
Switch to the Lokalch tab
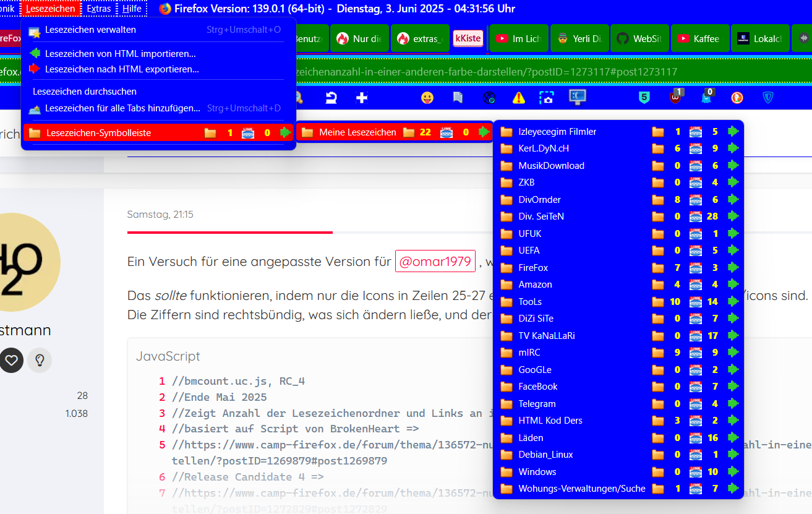pos(760,38)
